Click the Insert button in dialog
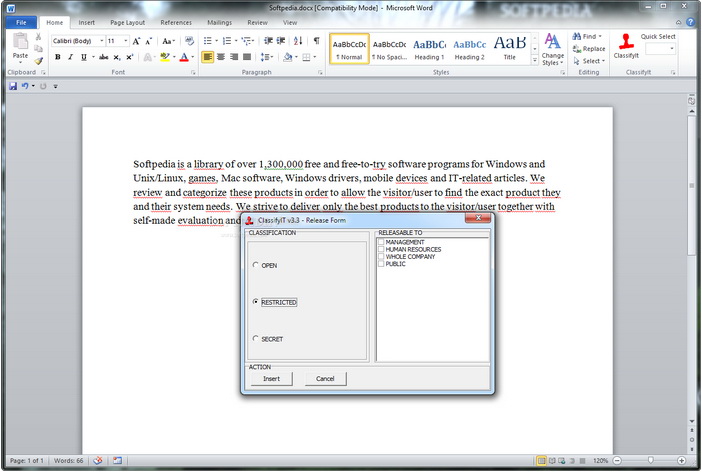The height and width of the screenshot is (472, 702). click(x=271, y=378)
